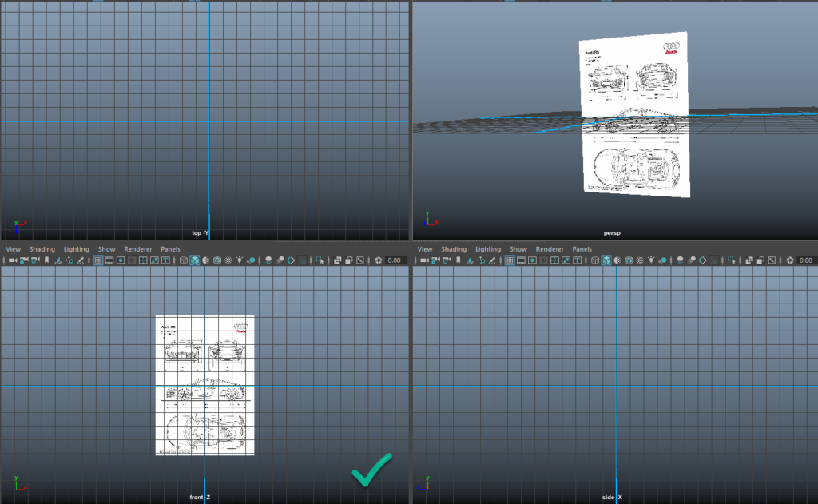Click Motion Blur icon in front view toolbar
The width and height of the screenshot is (818, 504).
pyautogui.click(x=280, y=260)
